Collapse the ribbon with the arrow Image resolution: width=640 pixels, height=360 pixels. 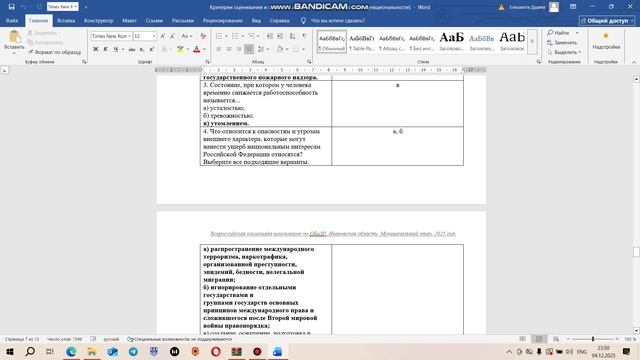[x=634, y=62]
